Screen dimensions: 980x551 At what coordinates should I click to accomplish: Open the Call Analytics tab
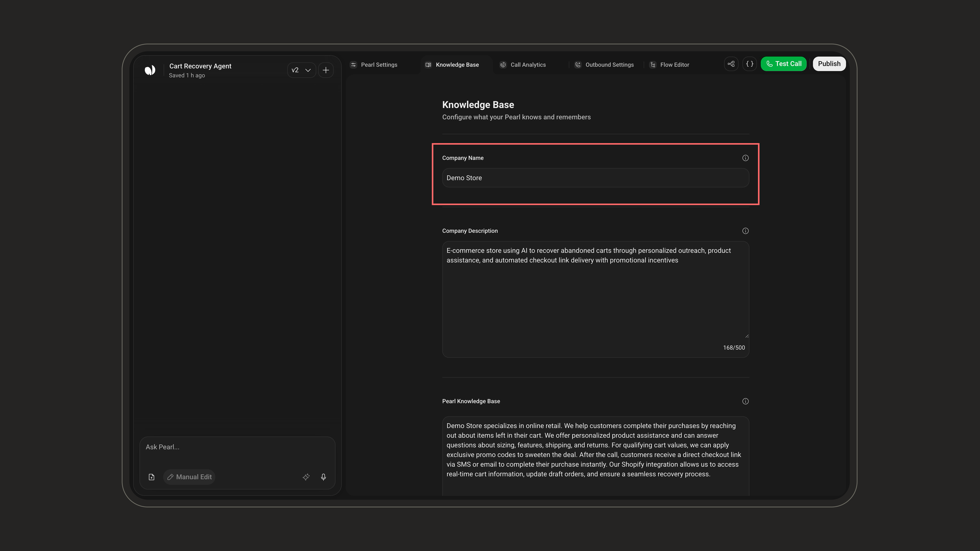[523, 65]
